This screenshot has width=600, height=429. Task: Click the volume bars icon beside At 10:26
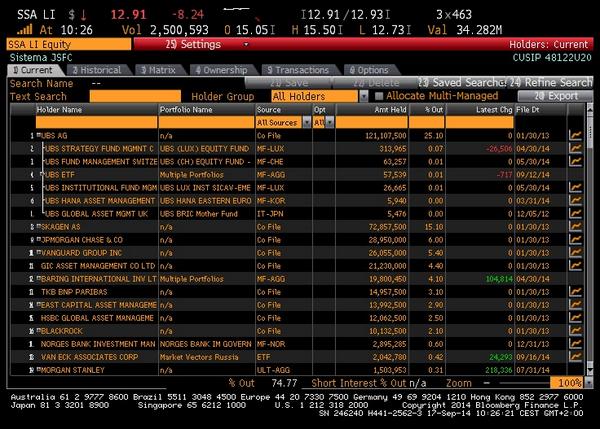(25, 29)
